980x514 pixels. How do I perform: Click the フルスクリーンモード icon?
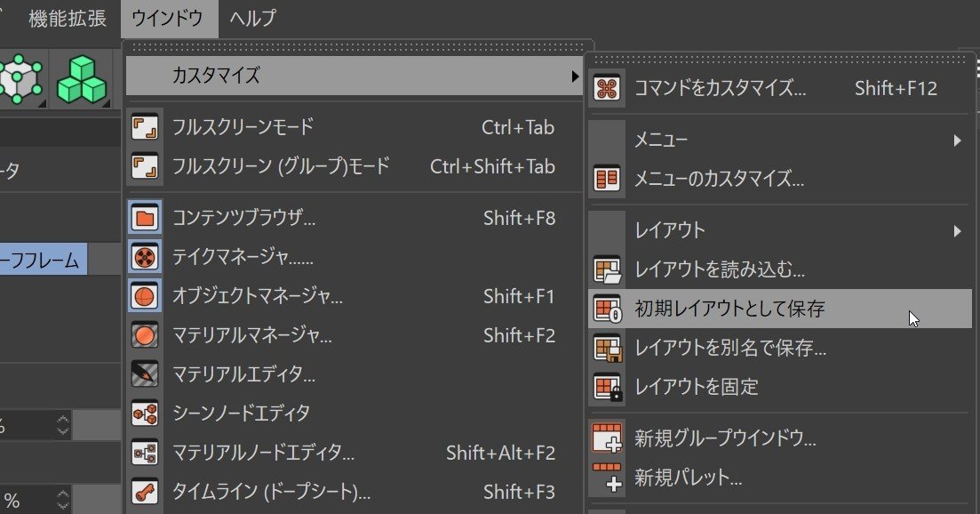pyautogui.click(x=145, y=127)
